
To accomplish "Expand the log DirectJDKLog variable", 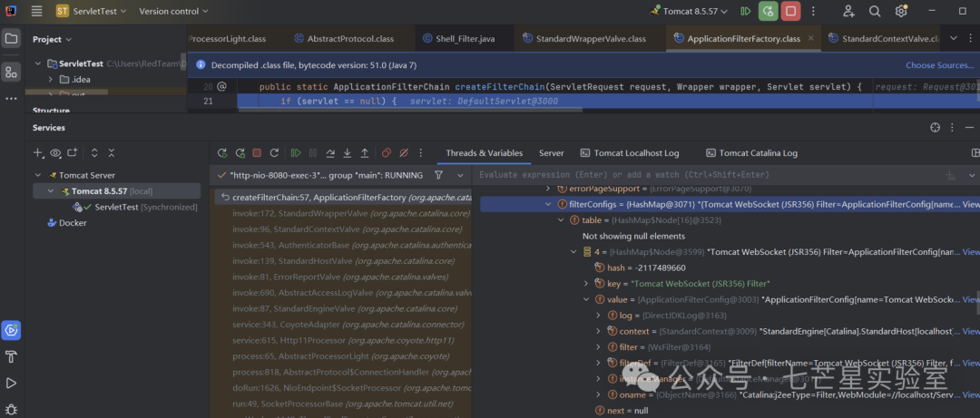I will point(599,316).
